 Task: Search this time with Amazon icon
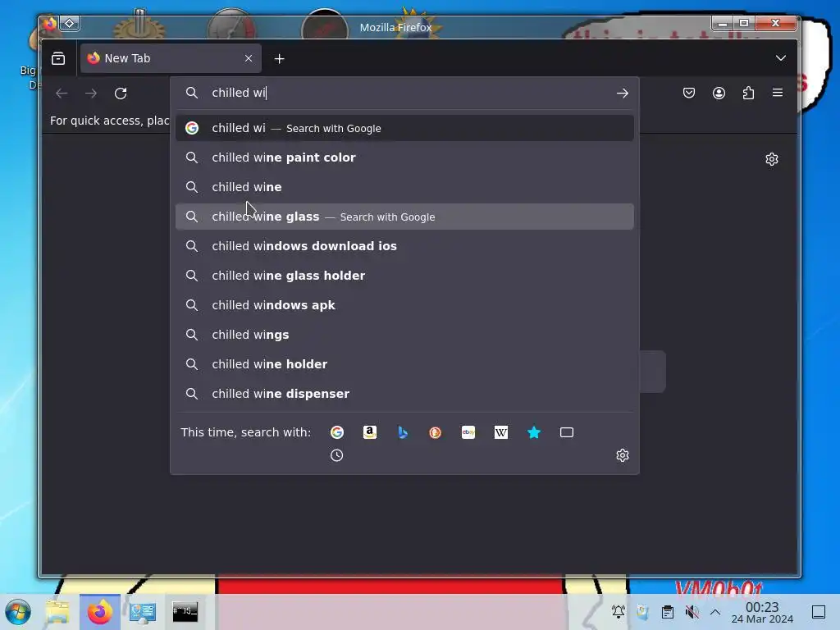coord(370,432)
